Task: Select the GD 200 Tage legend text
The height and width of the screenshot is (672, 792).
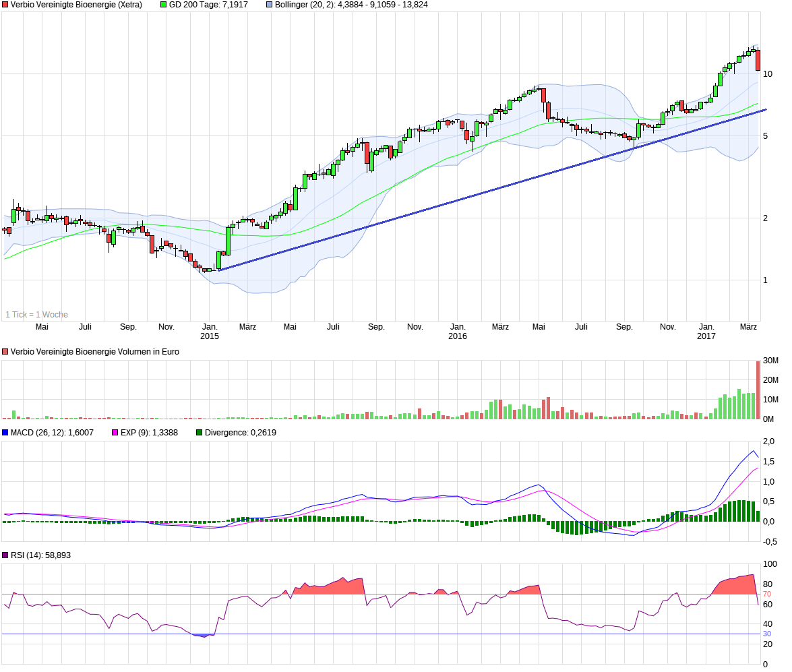Action: 208,5
